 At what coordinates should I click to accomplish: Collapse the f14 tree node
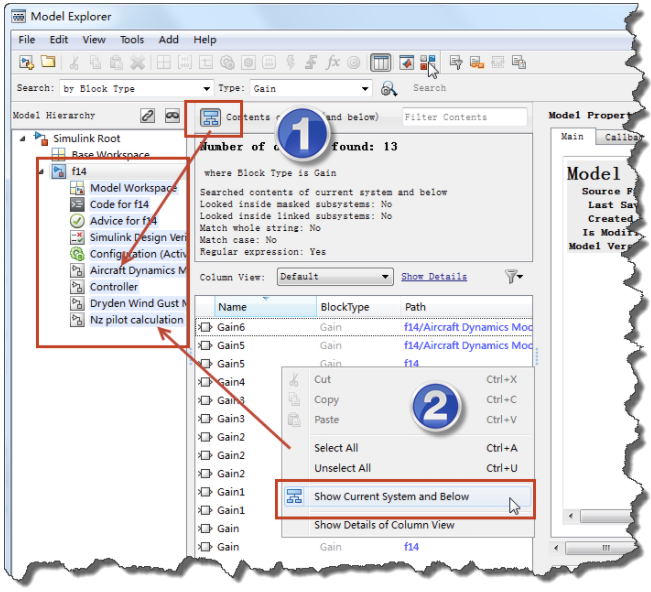41,171
